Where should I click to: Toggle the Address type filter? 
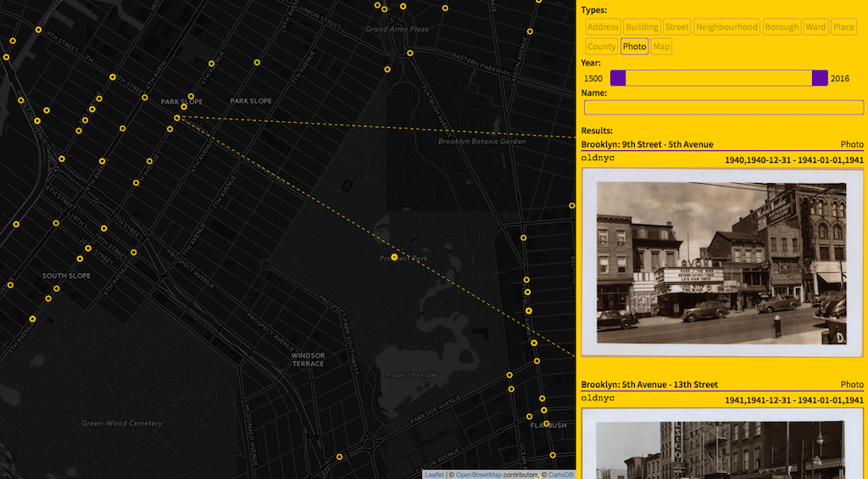[x=603, y=27]
